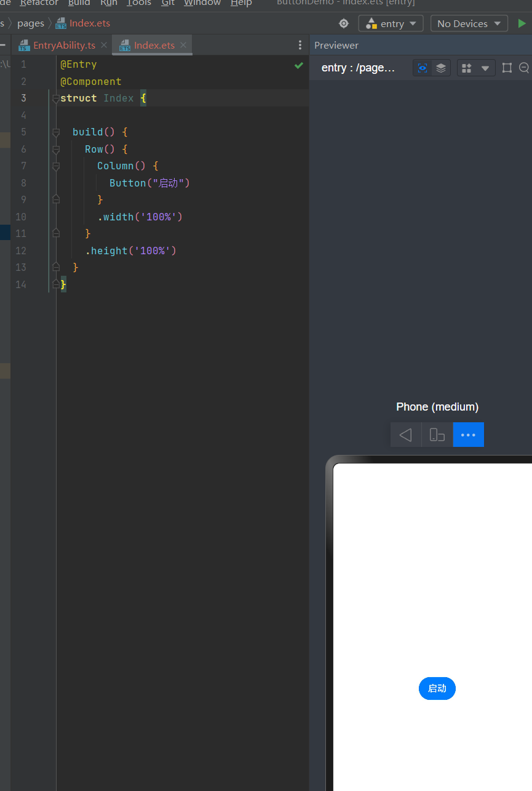
Task: Click .height('100%') code on line 12
Action: point(131,251)
